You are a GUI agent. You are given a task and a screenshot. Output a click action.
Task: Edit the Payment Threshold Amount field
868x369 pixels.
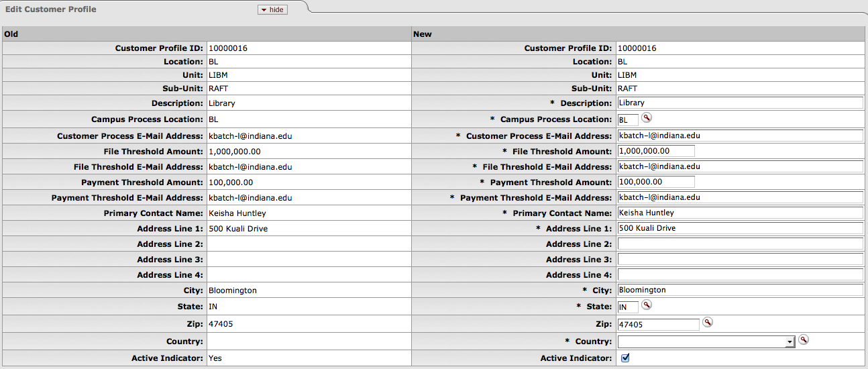pyautogui.click(x=656, y=182)
